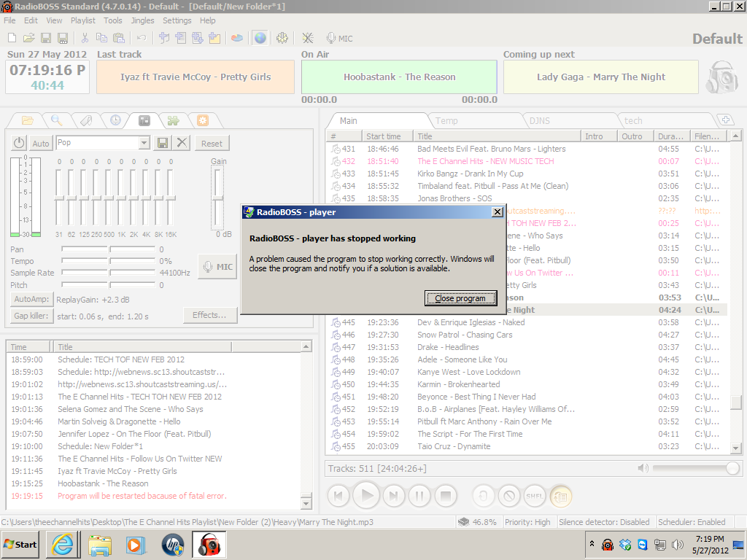Open a playlist with the folder icon
The height and width of the screenshot is (560, 747).
pos(28,38)
